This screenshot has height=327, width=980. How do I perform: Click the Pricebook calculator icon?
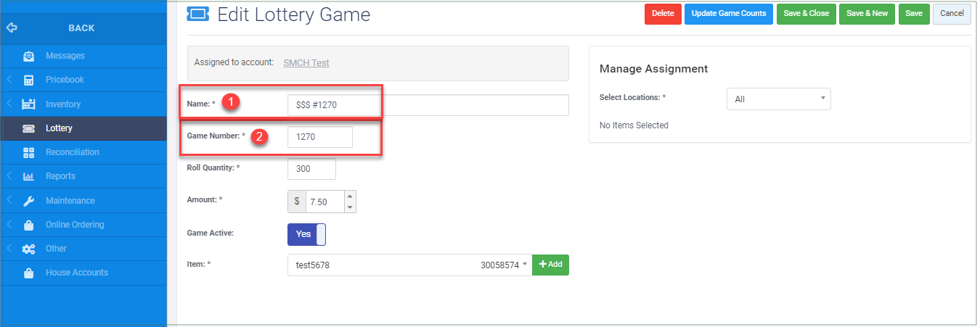click(29, 80)
